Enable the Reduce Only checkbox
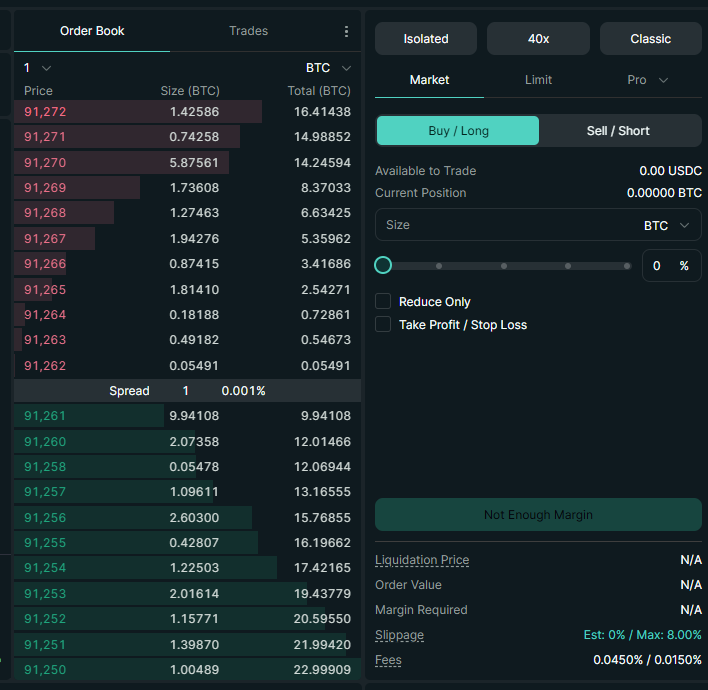The image size is (708, 690). click(x=382, y=302)
